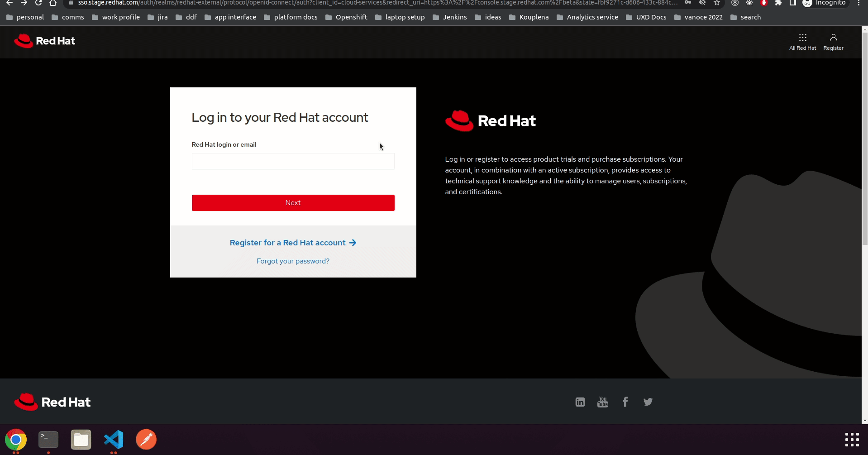View site information via the padlock icon
This screenshot has height=455, width=868.
[71, 3]
